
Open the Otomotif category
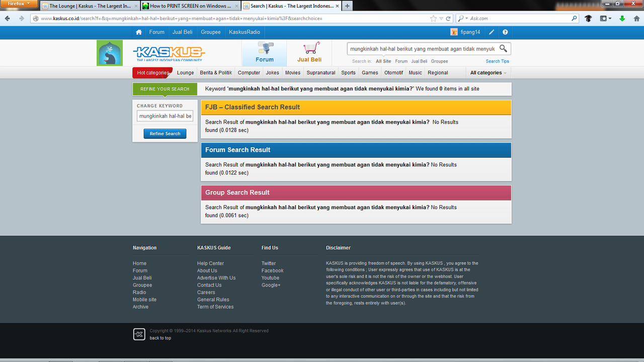(394, 73)
